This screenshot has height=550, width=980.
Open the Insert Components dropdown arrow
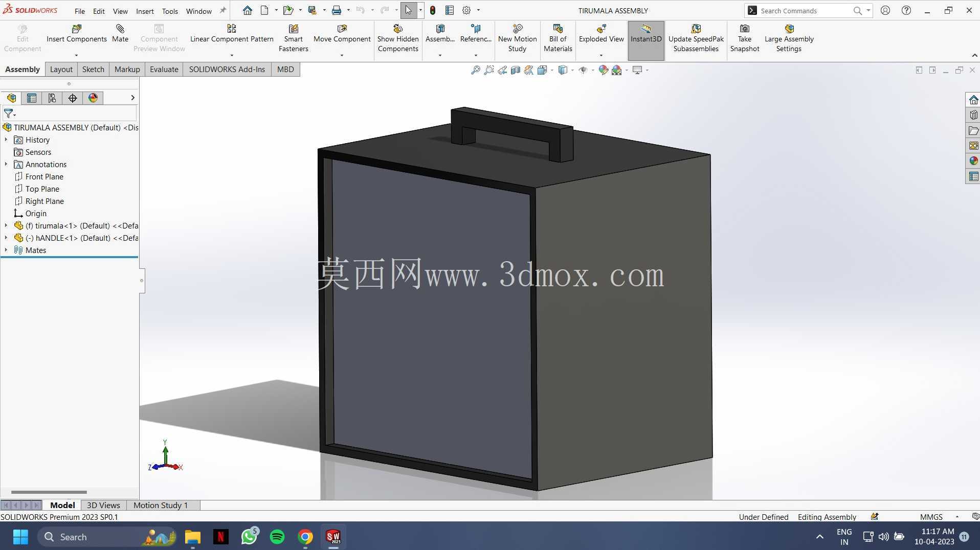pyautogui.click(x=76, y=55)
